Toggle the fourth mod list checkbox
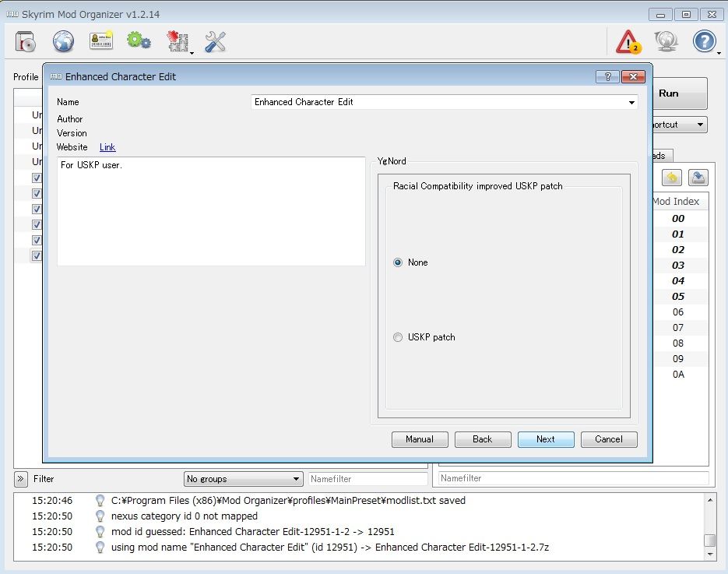 coord(37,224)
